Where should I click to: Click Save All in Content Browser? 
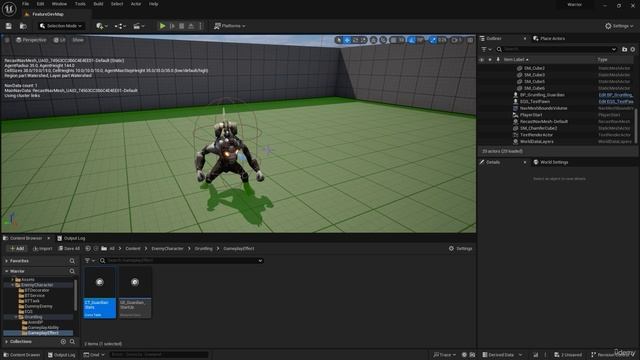69,249
